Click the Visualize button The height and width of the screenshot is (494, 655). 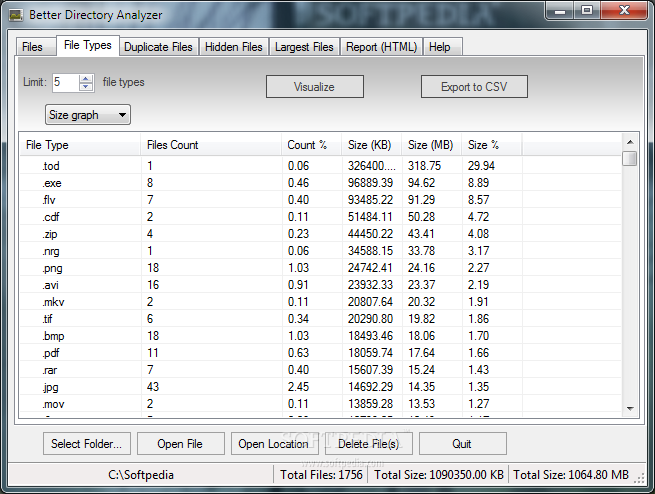(x=315, y=87)
